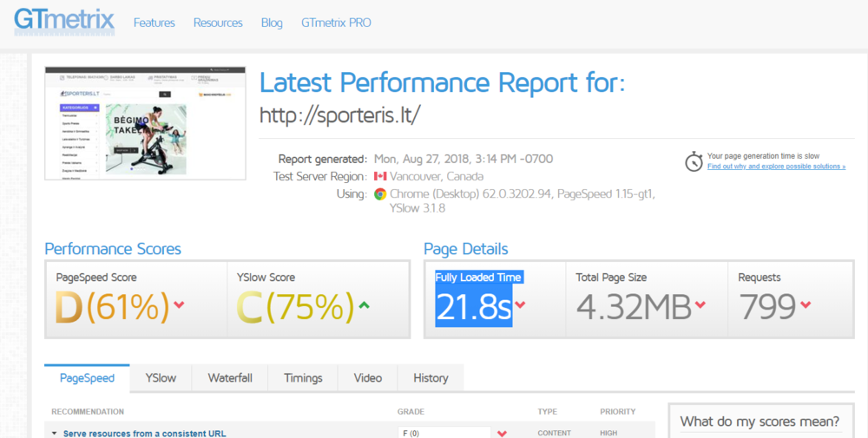Click the http://sporteris.lt/ URL heading
Image resolution: width=868 pixels, height=438 pixels.
click(340, 114)
